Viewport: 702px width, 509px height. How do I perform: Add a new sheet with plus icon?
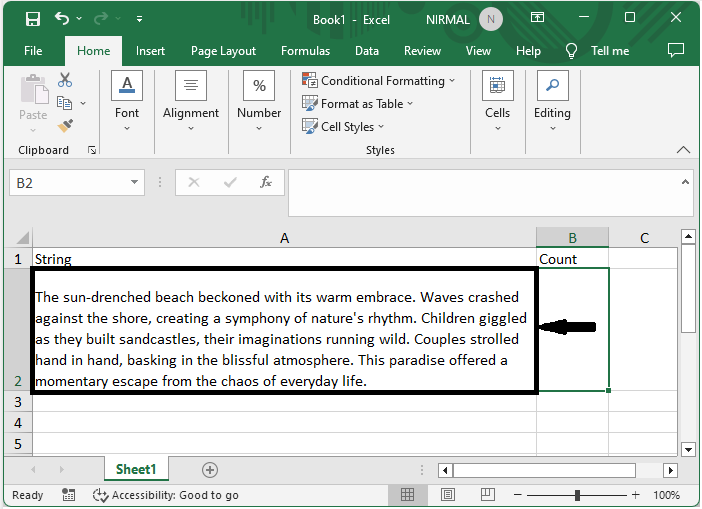[x=210, y=469]
